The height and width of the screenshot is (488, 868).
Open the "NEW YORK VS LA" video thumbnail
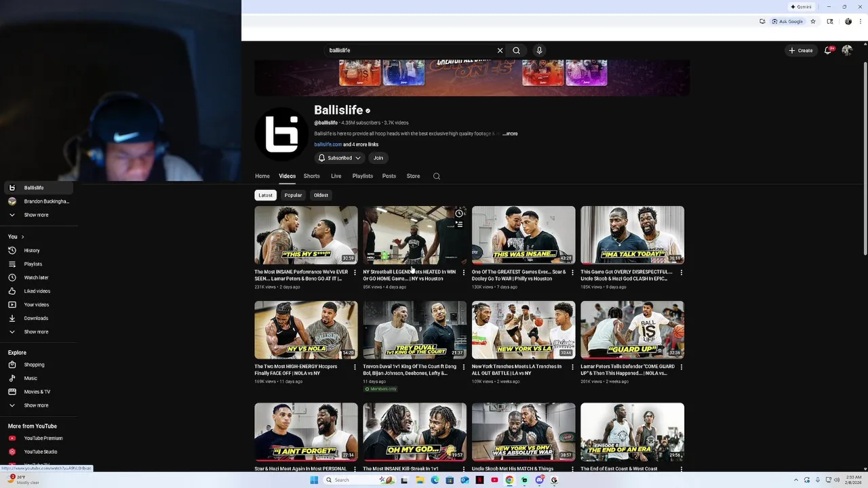click(x=524, y=330)
